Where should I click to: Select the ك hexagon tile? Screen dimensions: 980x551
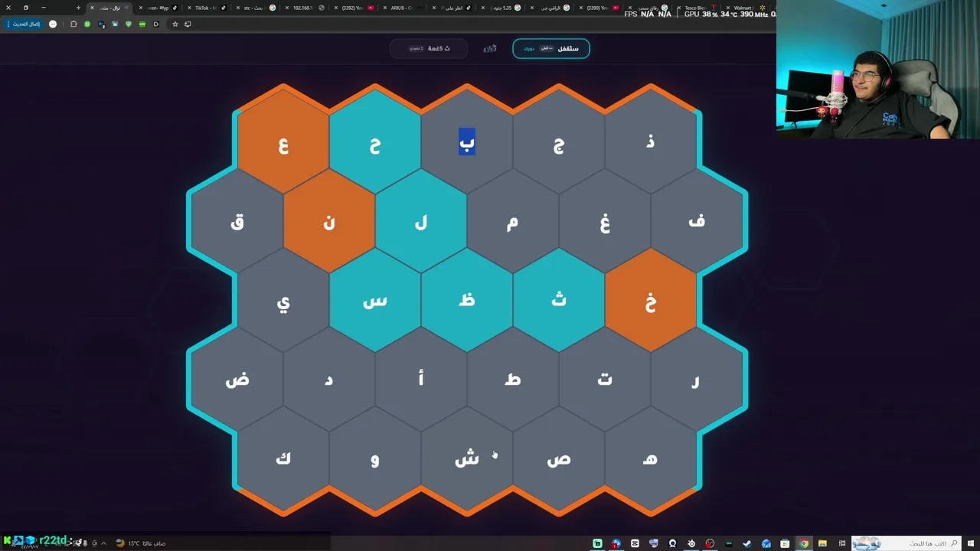click(x=283, y=459)
